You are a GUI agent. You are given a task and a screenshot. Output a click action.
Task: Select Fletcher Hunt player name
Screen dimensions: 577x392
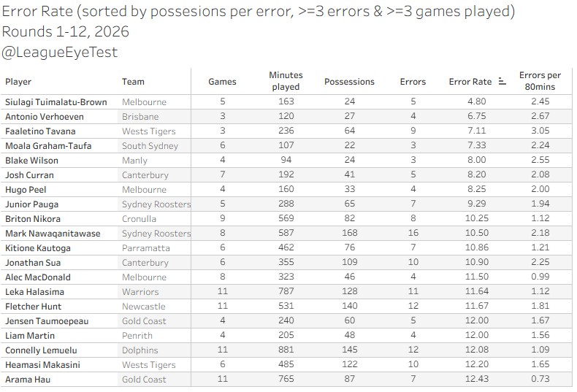[x=33, y=307]
